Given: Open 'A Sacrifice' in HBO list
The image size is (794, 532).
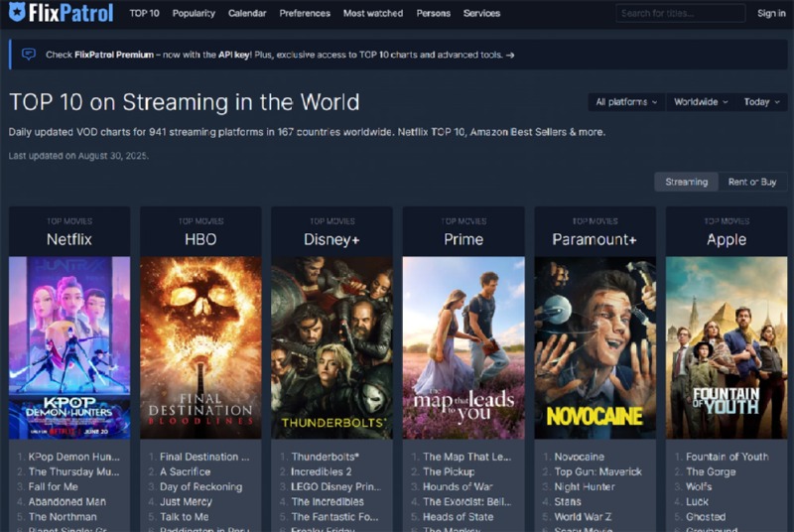Looking at the screenshot, I should (x=185, y=471).
